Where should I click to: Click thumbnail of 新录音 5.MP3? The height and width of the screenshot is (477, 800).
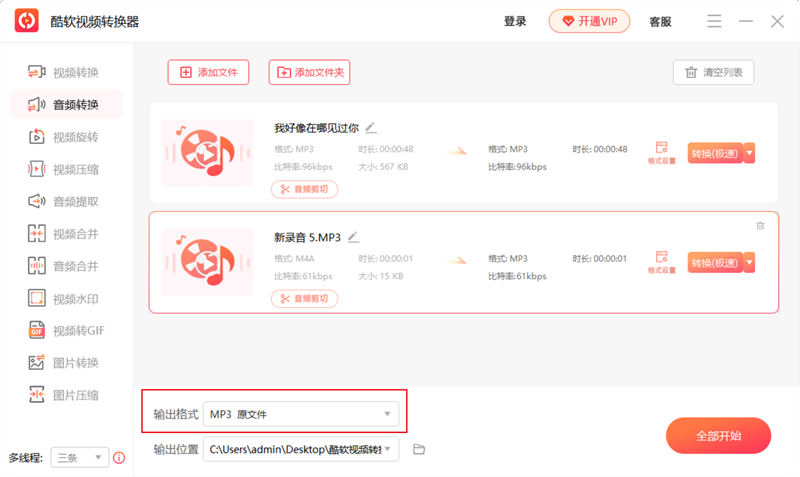pyautogui.click(x=208, y=262)
